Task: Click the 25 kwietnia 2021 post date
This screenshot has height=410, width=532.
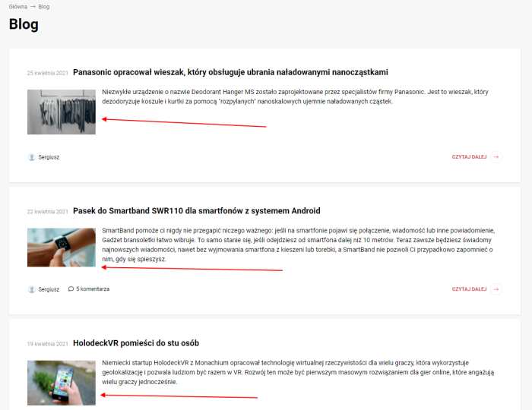Action: (47, 73)
